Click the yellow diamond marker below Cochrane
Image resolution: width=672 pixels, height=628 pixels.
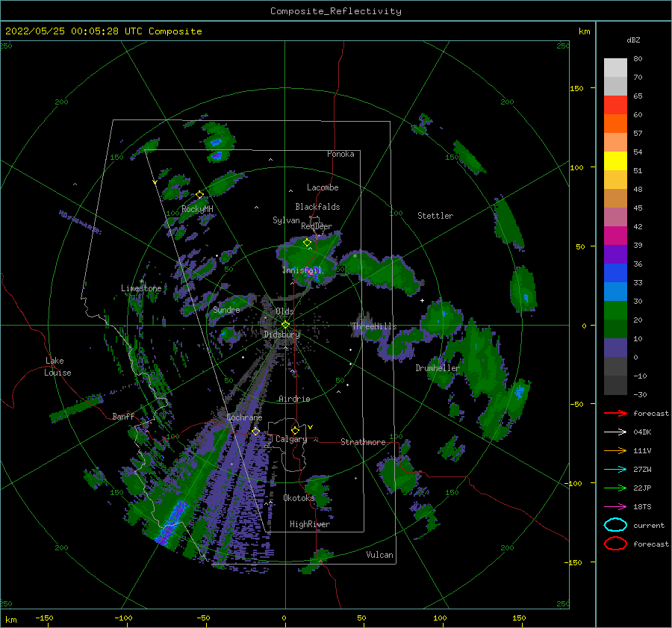click(x=255, y=431)
